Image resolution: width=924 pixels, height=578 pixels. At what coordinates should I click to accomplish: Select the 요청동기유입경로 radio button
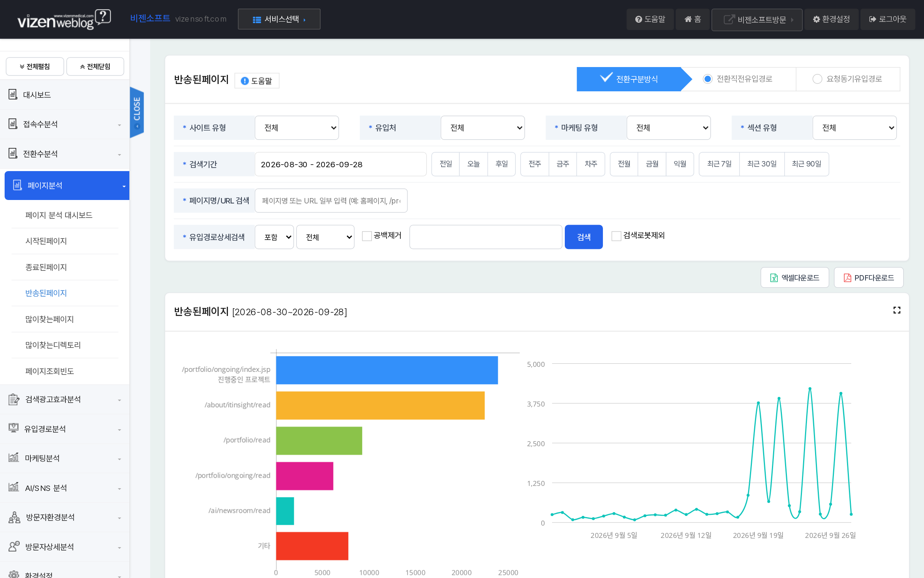coord(817,79)
